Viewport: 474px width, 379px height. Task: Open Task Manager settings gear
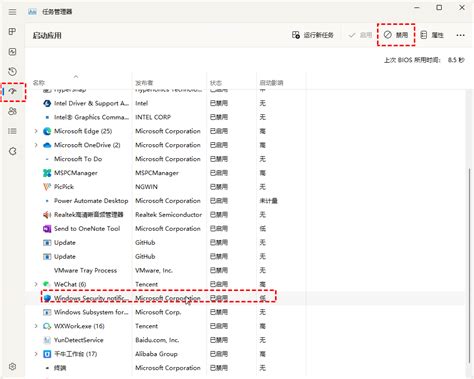click(12, 366)
